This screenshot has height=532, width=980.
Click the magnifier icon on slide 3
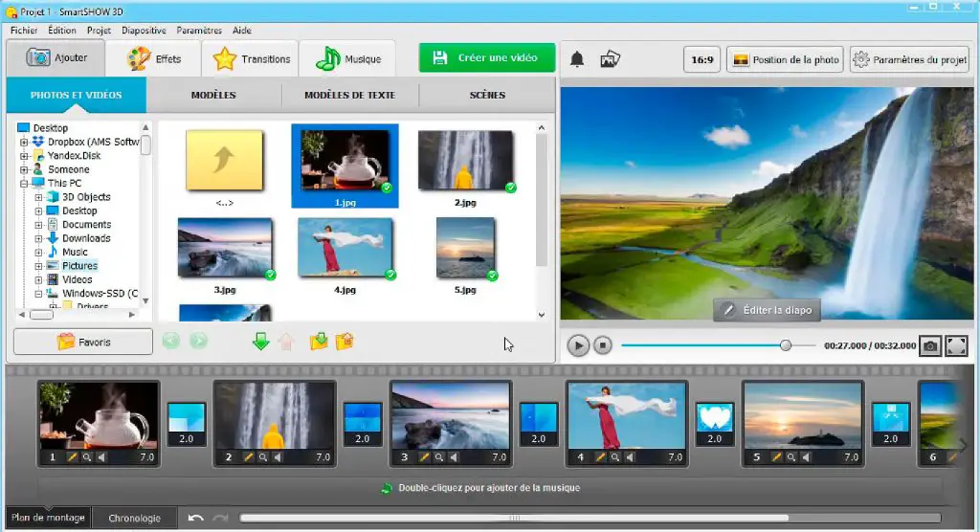coord(439,457)
